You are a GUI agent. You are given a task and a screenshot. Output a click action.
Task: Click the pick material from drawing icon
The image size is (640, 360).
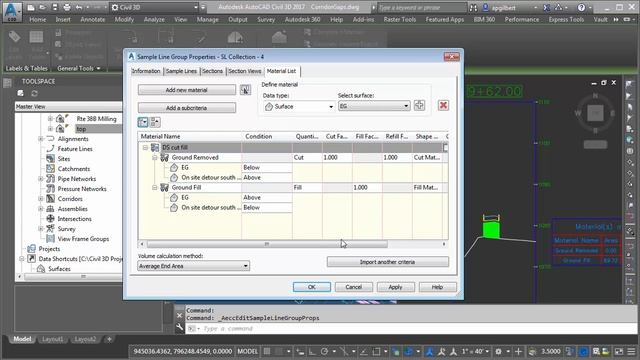tap(245, 90)
